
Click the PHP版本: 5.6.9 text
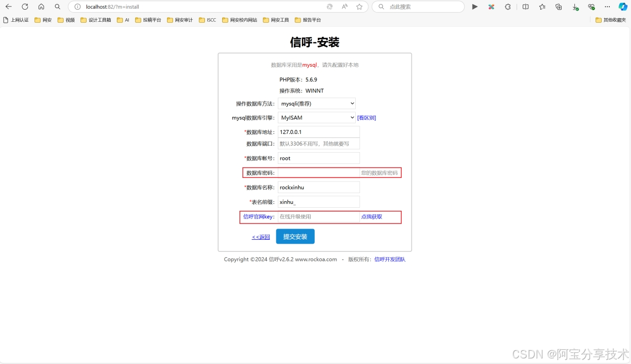tap(298, 79)
